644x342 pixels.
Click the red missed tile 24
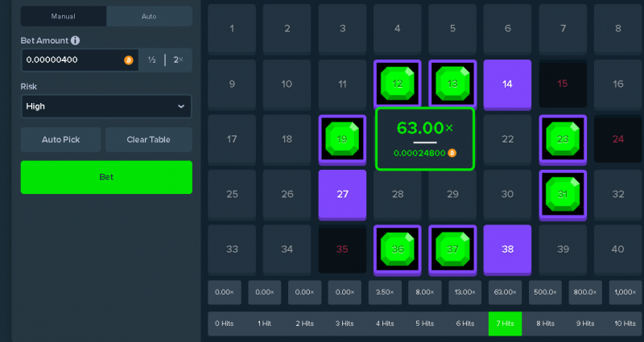click(x=618, y=139)
